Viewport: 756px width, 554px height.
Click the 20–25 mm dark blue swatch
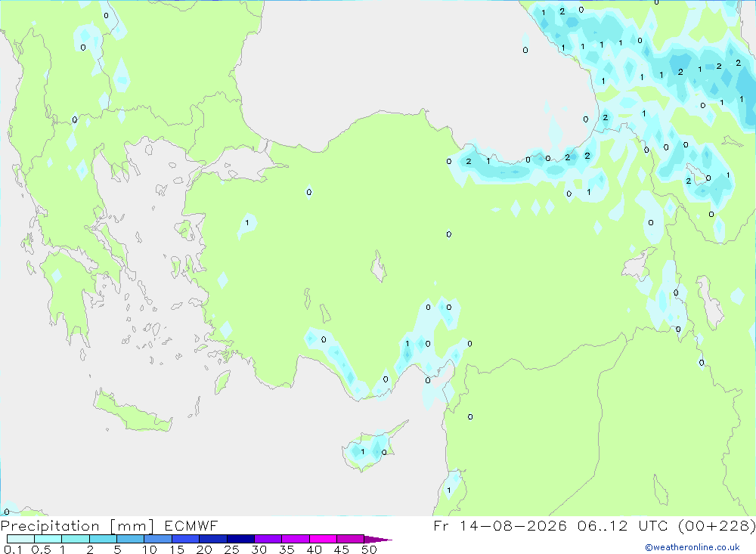pos(213,539)
